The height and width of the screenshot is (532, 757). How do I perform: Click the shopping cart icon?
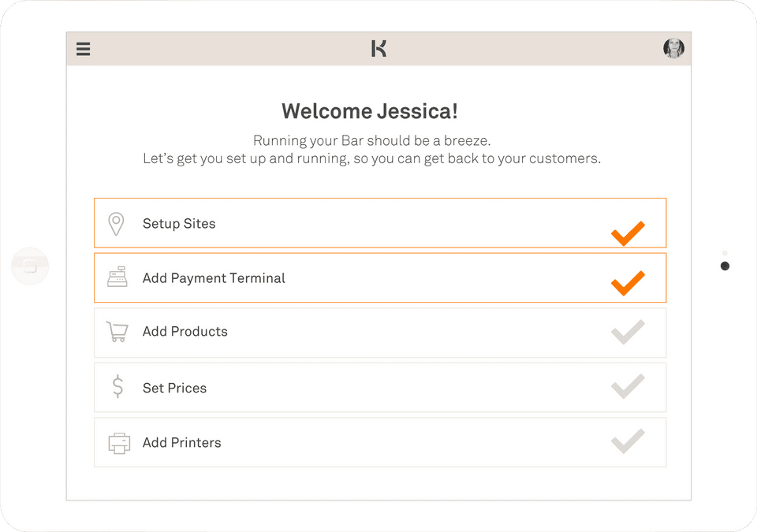pyautogui.click(x=117, y=332)
